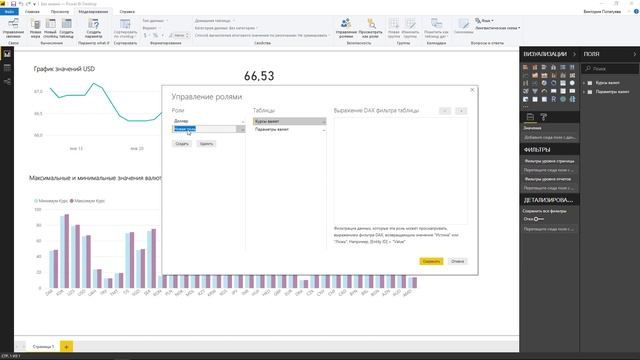Switch to the Справка ribbon tab
Image resolution: width=640 pixels, height=360 pixels.
click(127, 11)
